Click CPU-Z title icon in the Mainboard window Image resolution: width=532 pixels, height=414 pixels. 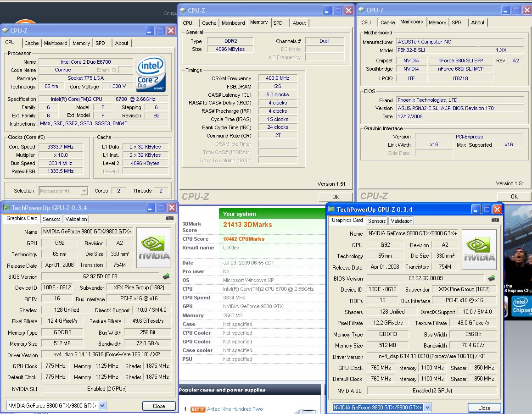[x=361, y=10]
